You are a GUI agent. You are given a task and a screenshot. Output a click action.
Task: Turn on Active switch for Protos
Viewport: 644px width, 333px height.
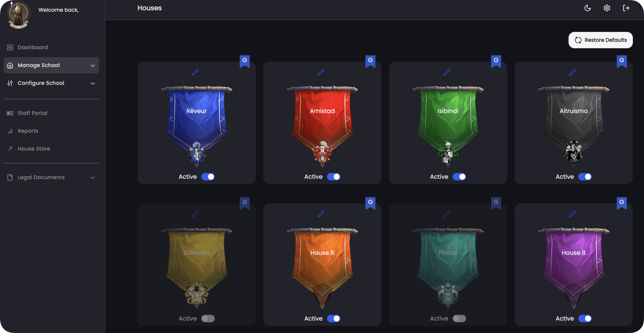[459, 319]
